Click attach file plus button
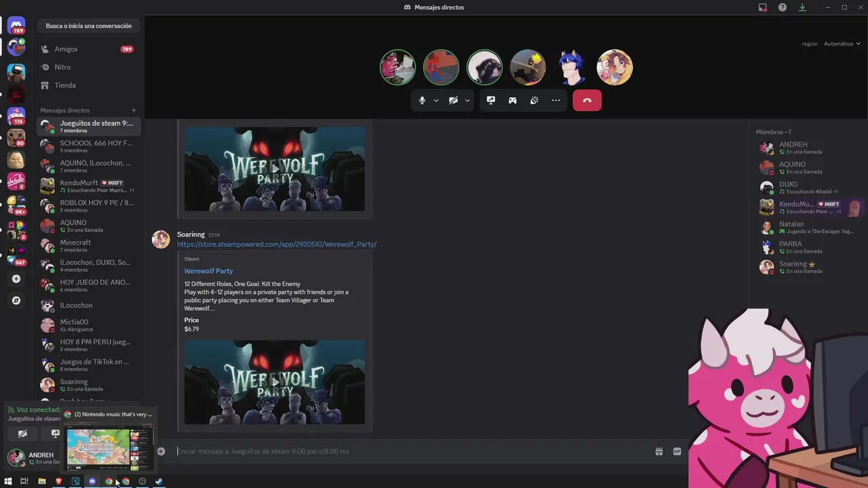Screen dimensions: 868x488 click(x=161, y=451)
